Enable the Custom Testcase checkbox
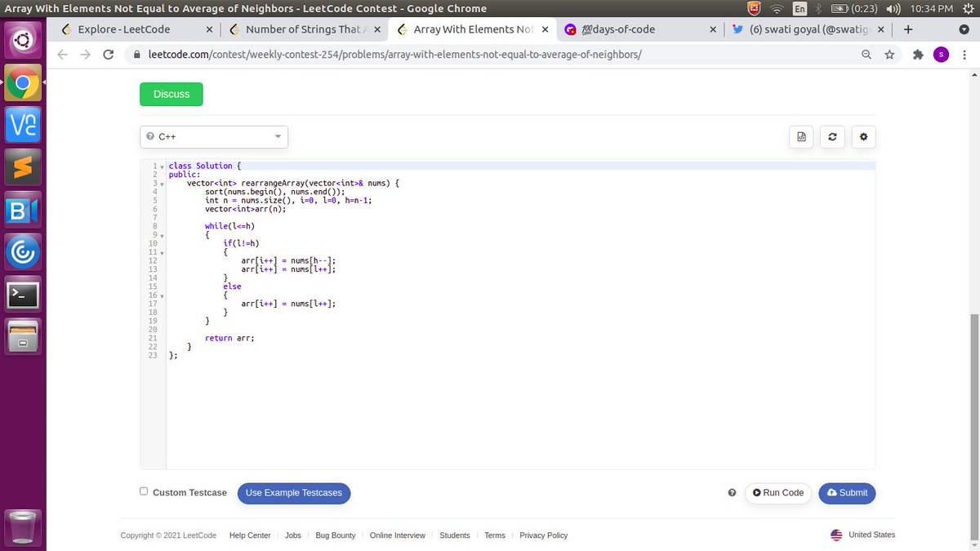980x551 pixels. [144, 491]
